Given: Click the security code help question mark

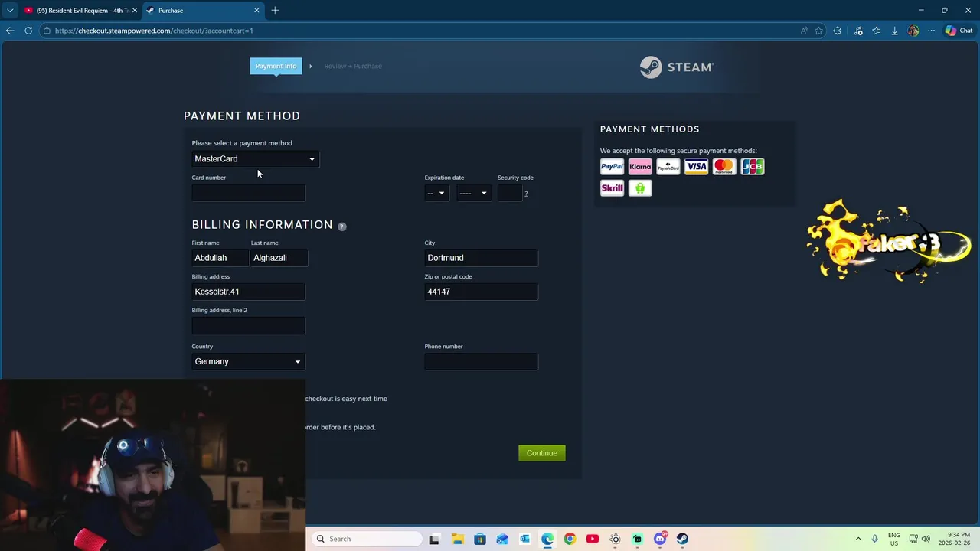Looking at the screenshot, I should click(526, 194).
